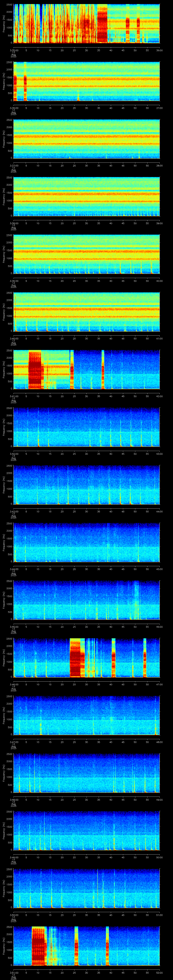Select the spectrogram panel starting at 3:50:00
This screenshot has width=173, height=980.
coord(87,889)
